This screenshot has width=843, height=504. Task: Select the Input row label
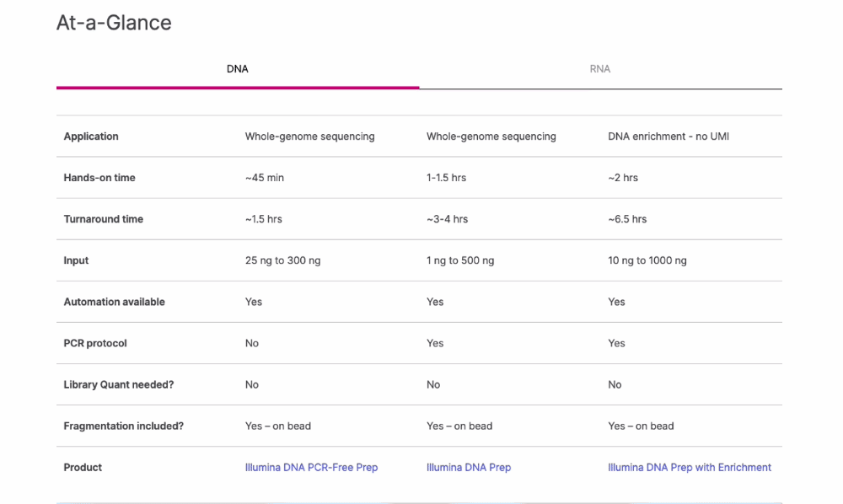76,260
